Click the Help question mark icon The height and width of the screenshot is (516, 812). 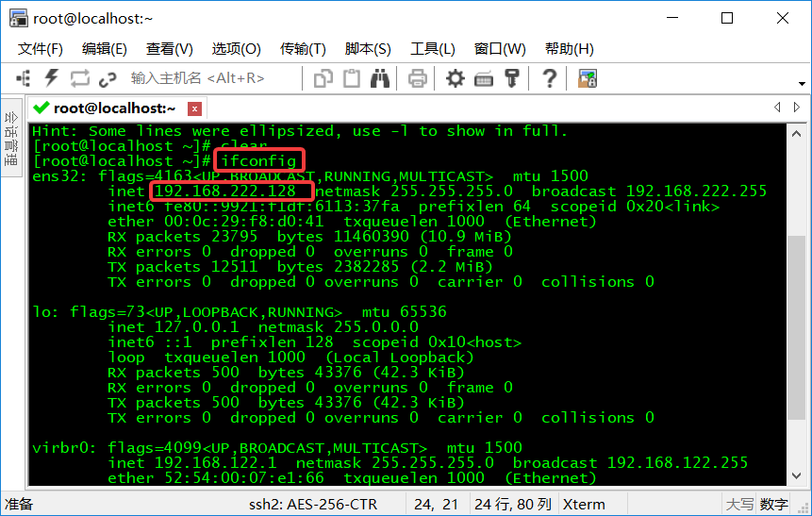(549, 78)
